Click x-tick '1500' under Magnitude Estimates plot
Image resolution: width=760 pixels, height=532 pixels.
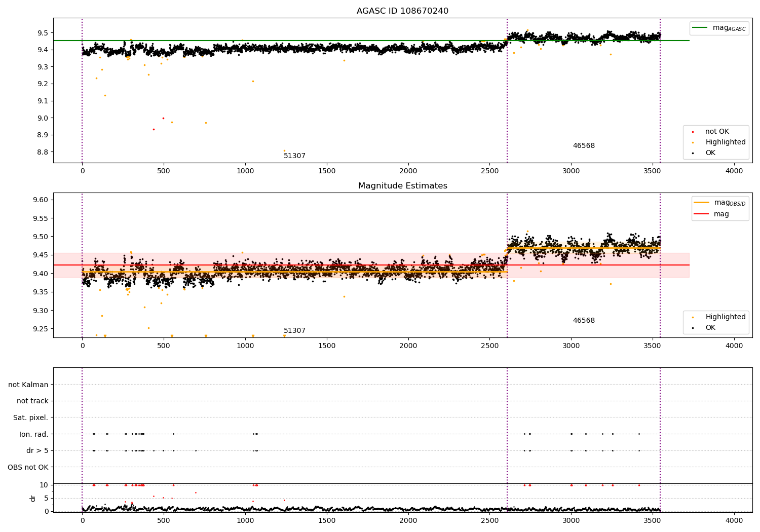pyautogui.click(x=327, y=346)
